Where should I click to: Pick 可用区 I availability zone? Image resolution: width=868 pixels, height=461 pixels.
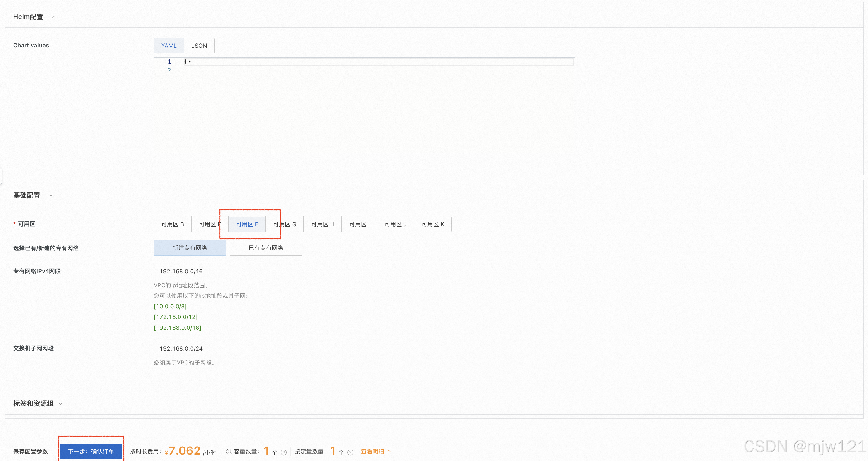tap(359, 224)
